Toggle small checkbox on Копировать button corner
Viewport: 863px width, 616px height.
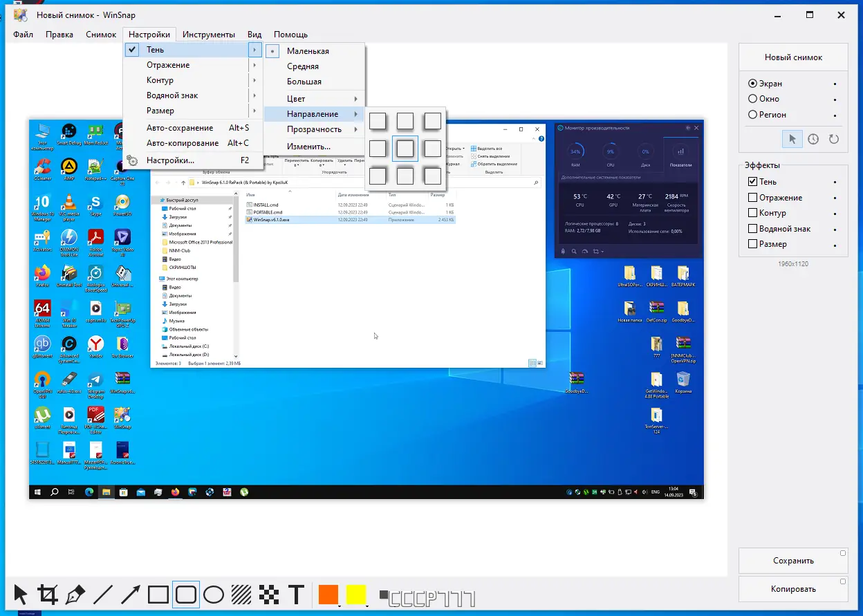tap(843, 581)
